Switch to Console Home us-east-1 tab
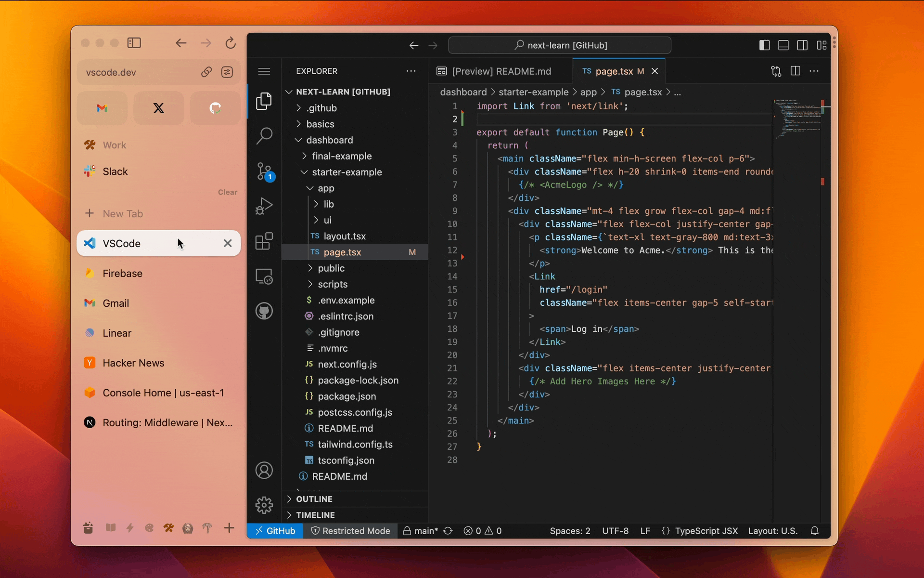Image resolution: width=924 pixels, height=578 pixels. [x=158, y=393]
